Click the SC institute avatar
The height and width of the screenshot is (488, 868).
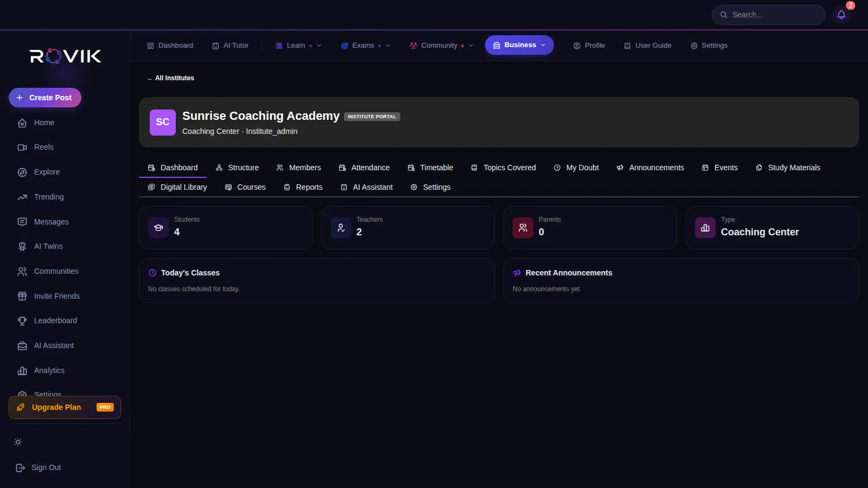[163, 123]
